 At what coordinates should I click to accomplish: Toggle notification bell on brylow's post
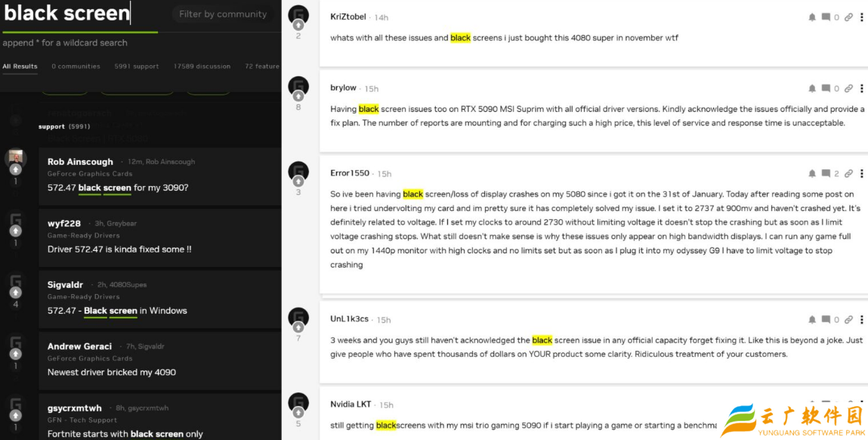[812, 88]
